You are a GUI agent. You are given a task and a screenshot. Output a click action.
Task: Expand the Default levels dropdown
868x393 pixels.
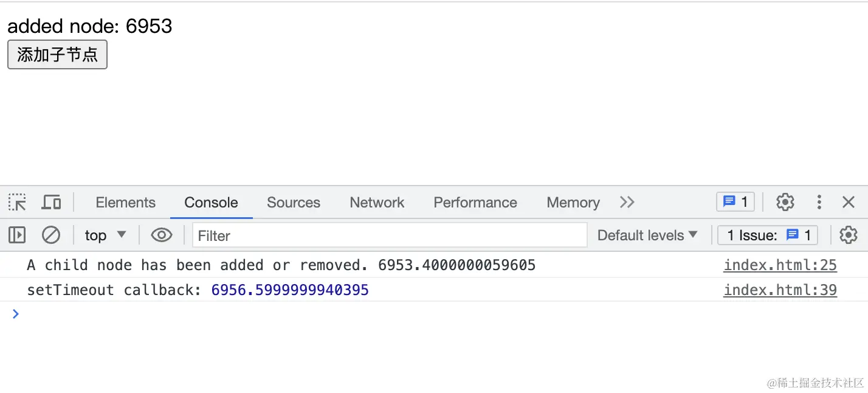647,235
